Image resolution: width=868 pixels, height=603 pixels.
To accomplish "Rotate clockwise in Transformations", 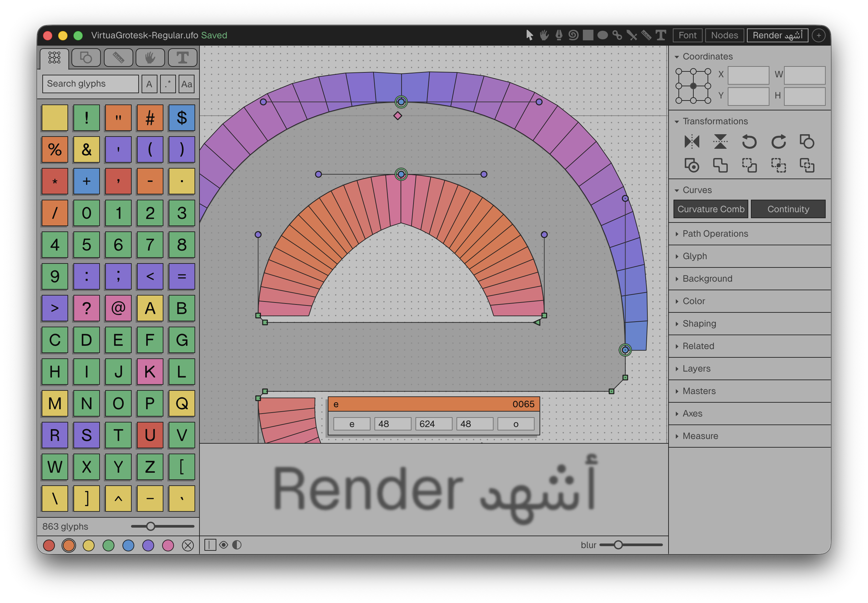I will click(x=778, y=142).
